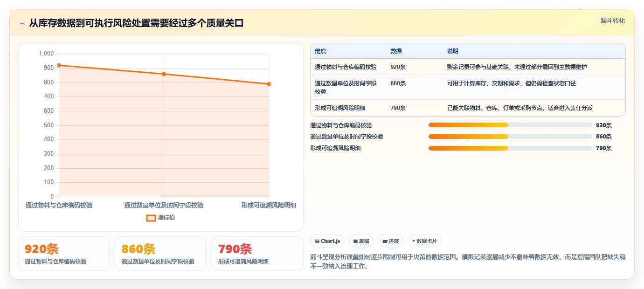This screenshot has height=289, width=644.
Task: Click the 维度 column header
Action: coord(320,51)
